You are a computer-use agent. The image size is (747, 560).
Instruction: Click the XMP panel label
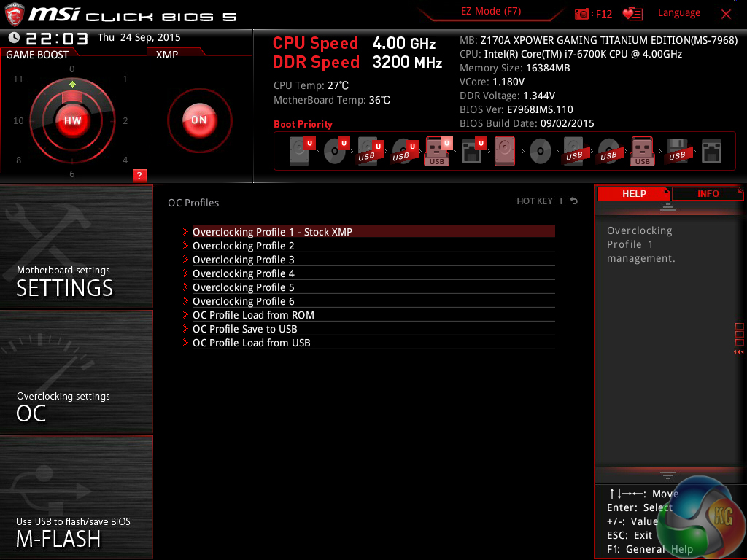167,55
